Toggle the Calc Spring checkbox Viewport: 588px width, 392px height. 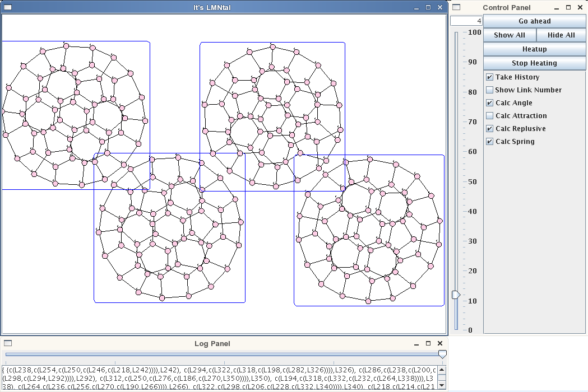pyautogui.click(x=490, y=142)
